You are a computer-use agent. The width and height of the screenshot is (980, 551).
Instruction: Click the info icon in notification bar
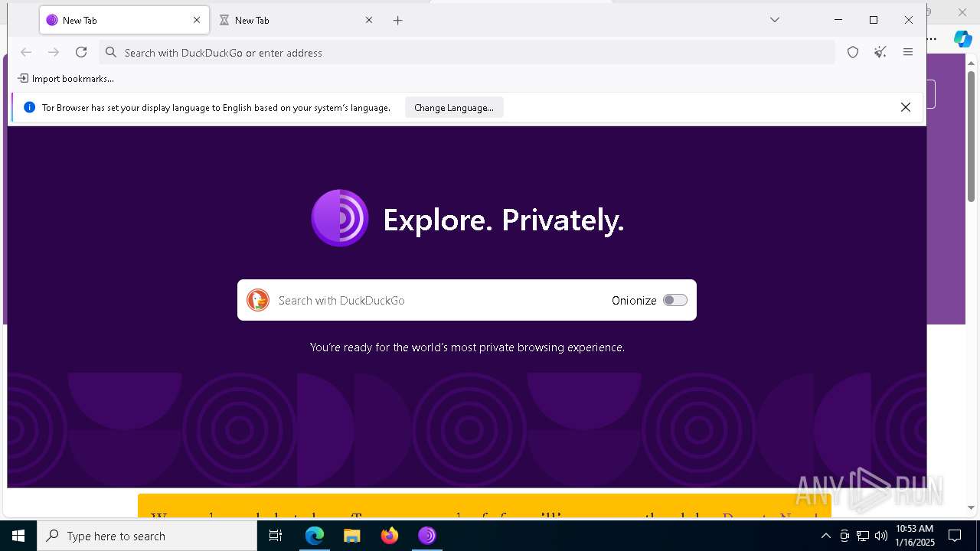click(29, 108)
